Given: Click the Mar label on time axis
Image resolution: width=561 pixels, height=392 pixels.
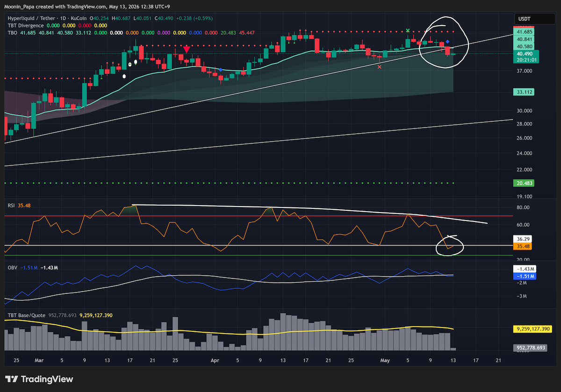Looking at the screenshot, I should click(39, 361).
